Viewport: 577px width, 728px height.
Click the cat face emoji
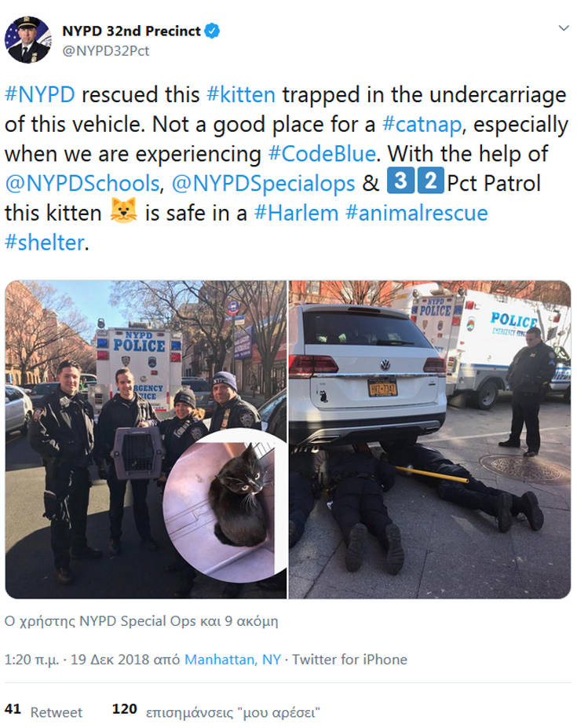click(x=123, y=211)
